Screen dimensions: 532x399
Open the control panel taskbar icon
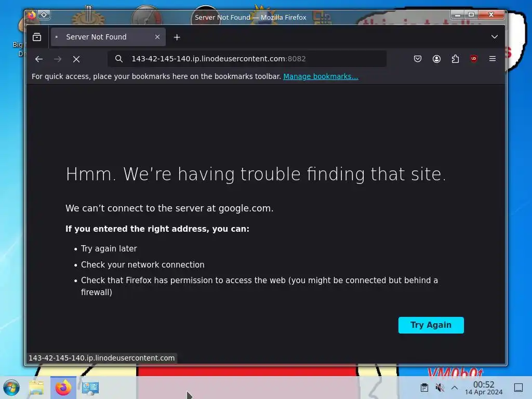click(90, 388)
